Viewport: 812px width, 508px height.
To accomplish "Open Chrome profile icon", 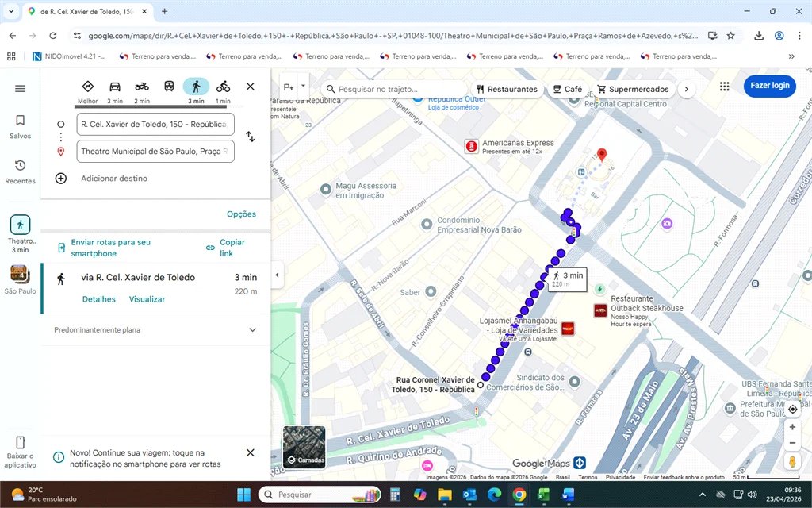I will (x=779, y=36).
